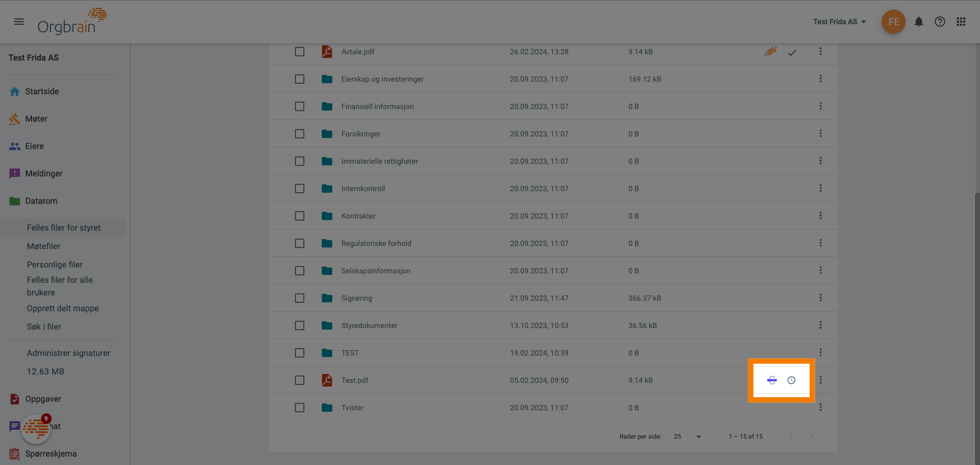Open the Test.pdf file name
The image size is (980, 465).
tap(354, 380)
